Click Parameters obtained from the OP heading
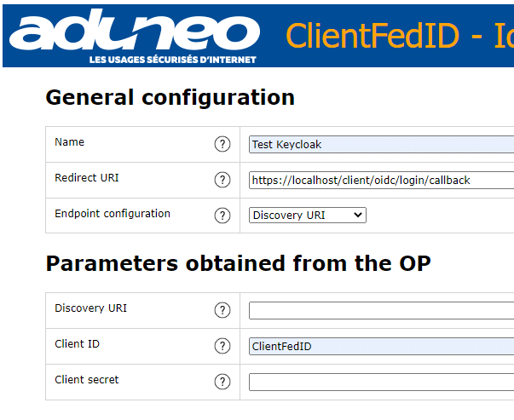The width and height of the screenshot is (514, 420). (238, 264)
